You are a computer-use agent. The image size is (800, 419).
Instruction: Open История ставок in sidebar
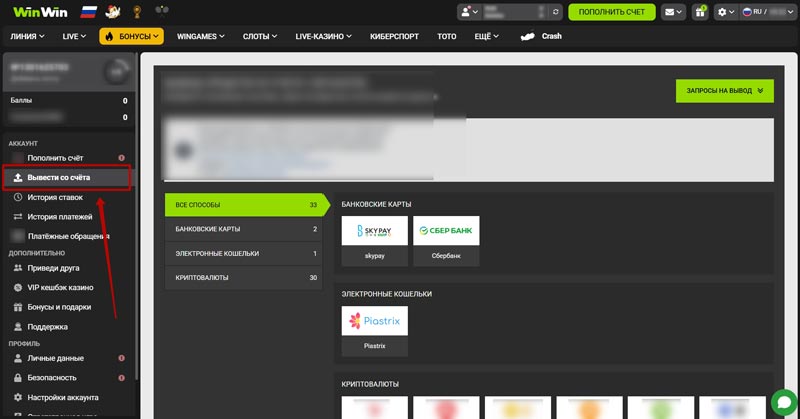click(x=54, y=197)
